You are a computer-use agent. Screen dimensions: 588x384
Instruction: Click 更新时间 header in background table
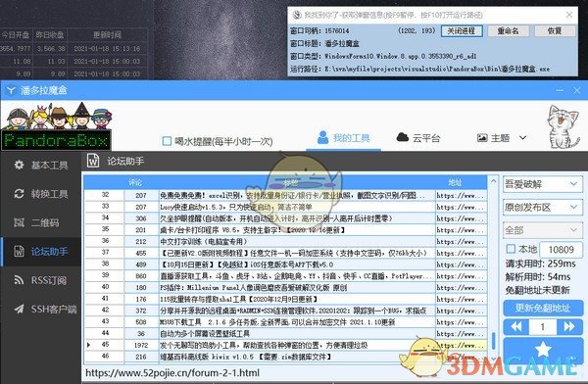(x=107, y=35)
